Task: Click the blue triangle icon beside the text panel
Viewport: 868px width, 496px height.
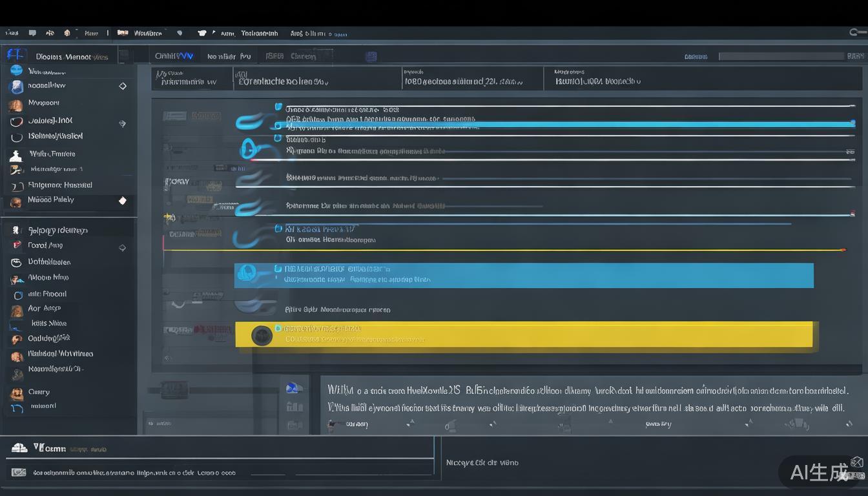Action: click(292, 387)
